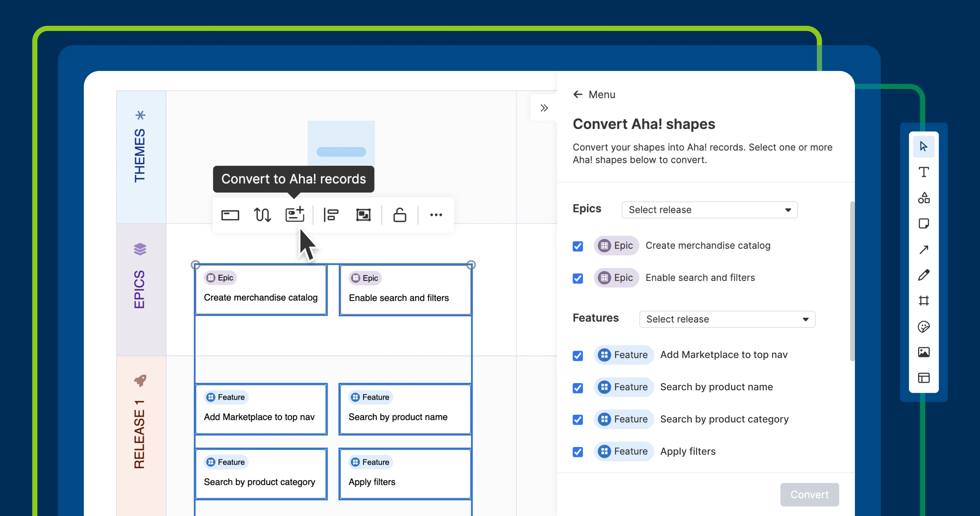
Task: Click the Convert button
Action: click(x=809, y=494)
